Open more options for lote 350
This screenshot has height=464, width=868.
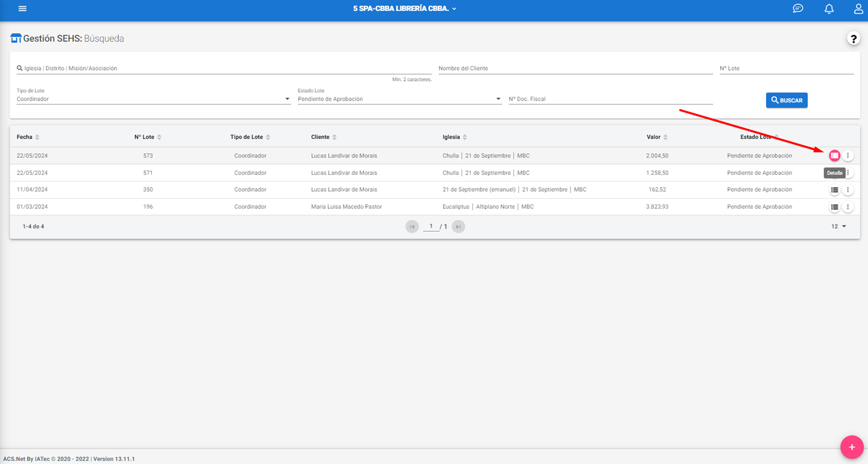848,190
